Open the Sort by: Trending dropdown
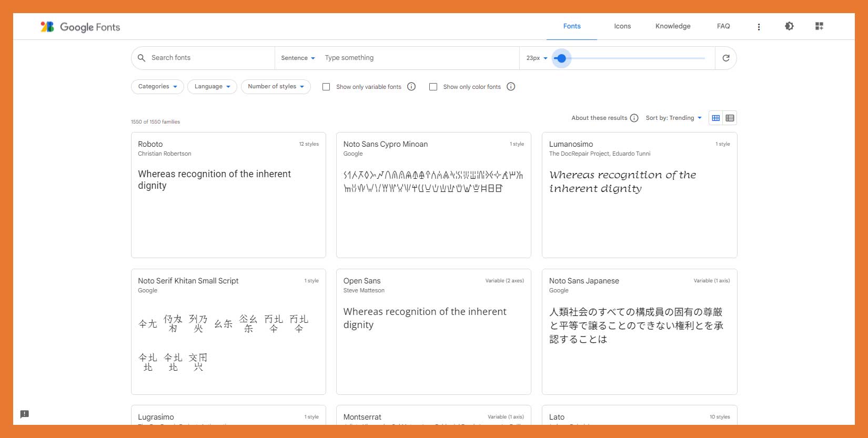This screenshot has width=868, height=438. [673, 118]
